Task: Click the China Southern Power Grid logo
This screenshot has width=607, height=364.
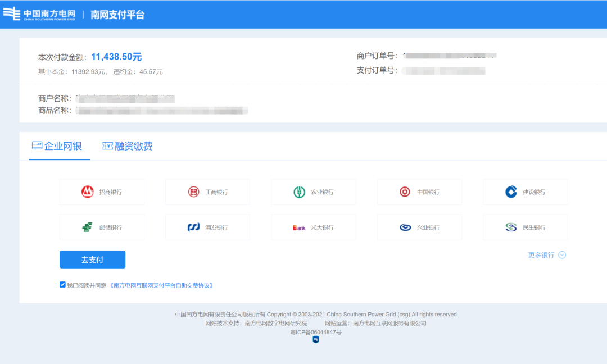Action: click(39, 14)
